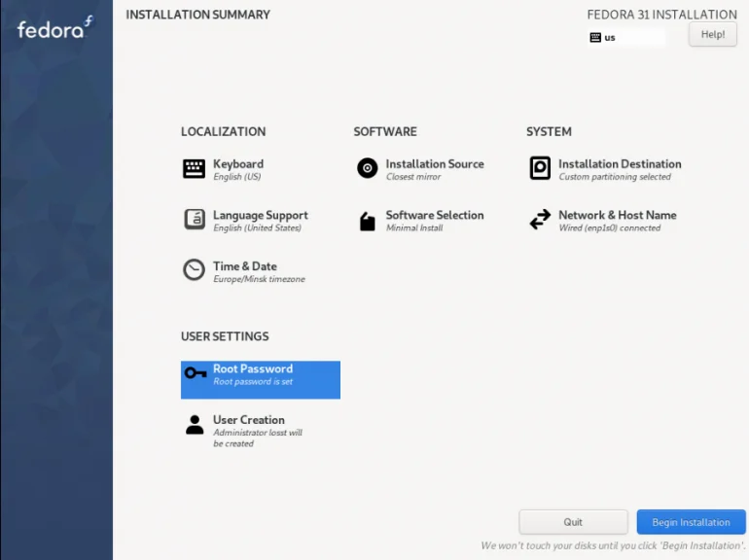Click the keyboard layout indicator icon
The width and height of the screenshot is (749, 560).
tap(595, 38)
